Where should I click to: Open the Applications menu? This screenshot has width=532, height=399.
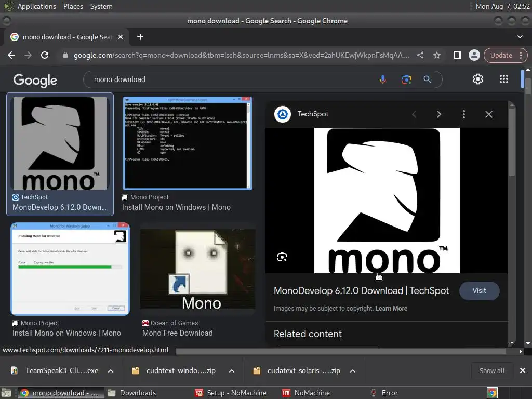tap(37, 6)
